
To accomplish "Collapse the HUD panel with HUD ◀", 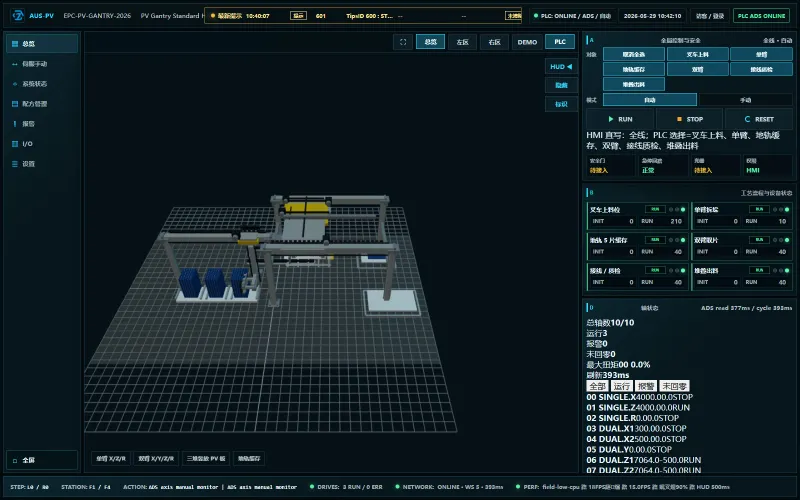I will (561, 66).
